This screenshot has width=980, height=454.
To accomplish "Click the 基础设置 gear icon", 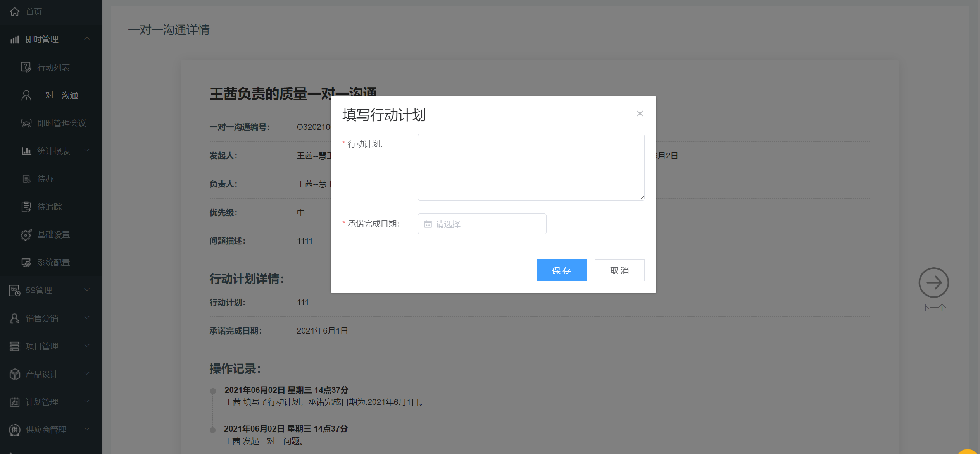I will pyautogui.click(x=26, y=235).
